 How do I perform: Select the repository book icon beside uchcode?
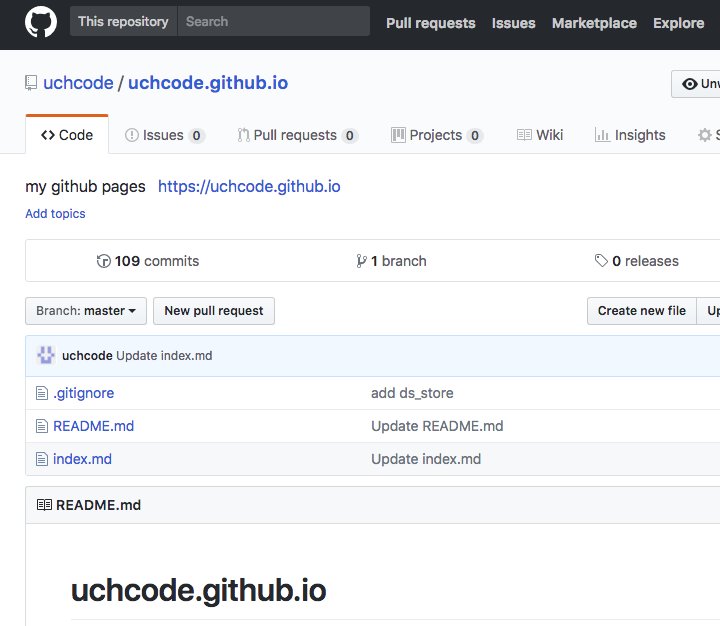click(31, 83)
